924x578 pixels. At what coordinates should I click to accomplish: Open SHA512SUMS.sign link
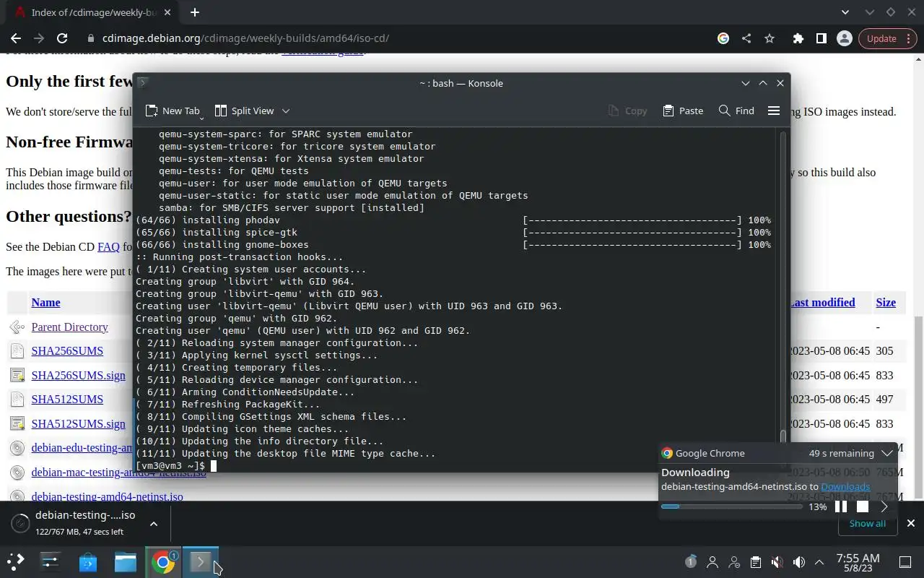78,423
